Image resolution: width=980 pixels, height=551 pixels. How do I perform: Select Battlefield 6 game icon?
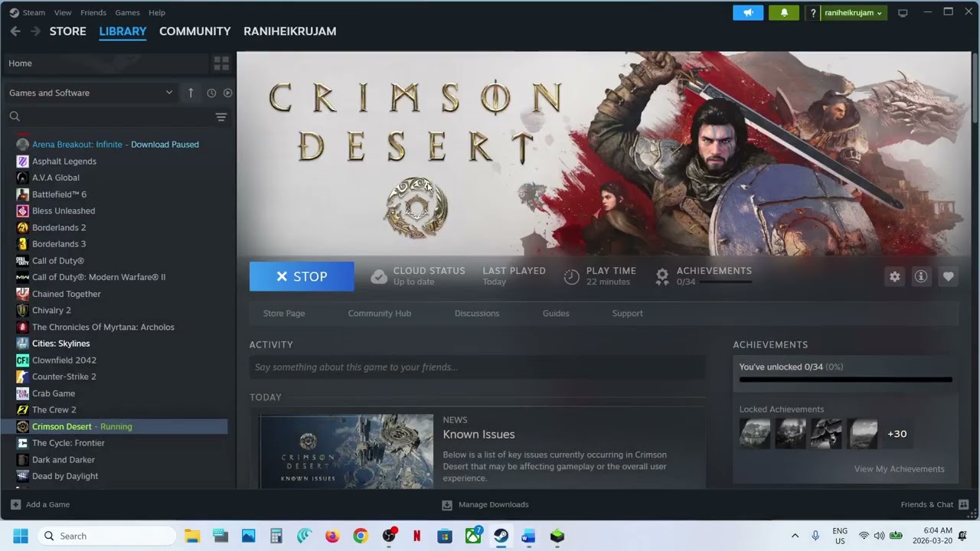(x=22, y=194)
